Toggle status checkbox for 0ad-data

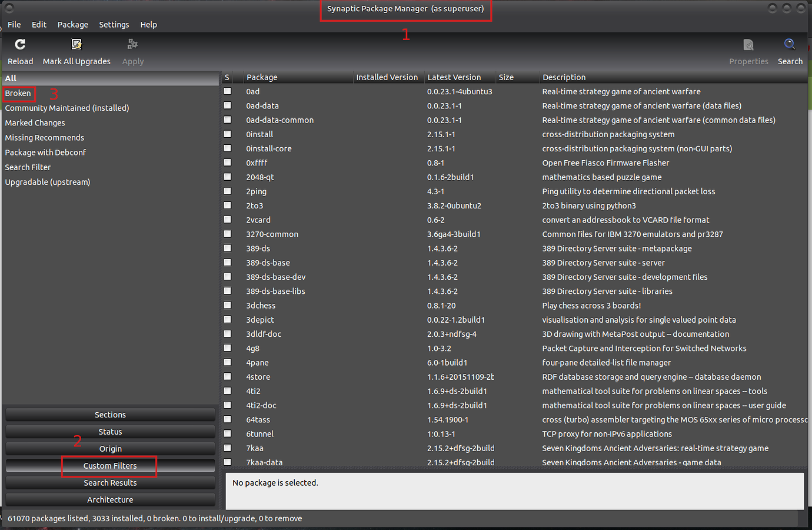[x=228, y=105]
